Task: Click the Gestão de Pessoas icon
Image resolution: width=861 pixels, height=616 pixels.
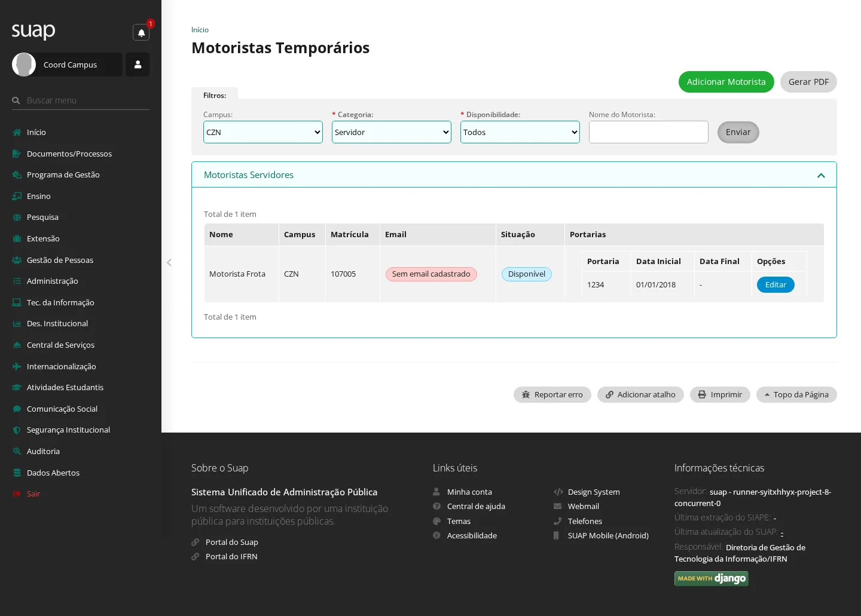Action: coord(17,260)
